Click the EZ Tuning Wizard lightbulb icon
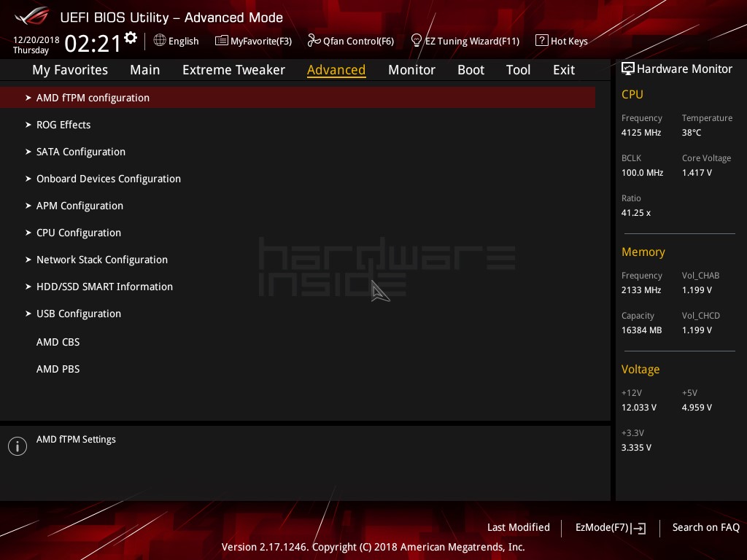This screenshot has height=560, width=747. [417, 41]
